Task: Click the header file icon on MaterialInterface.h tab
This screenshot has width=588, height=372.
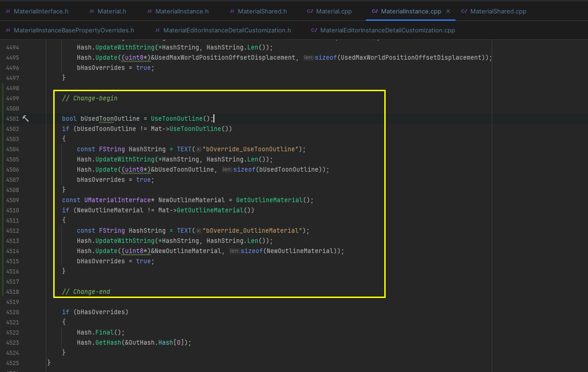Action: 8,11
